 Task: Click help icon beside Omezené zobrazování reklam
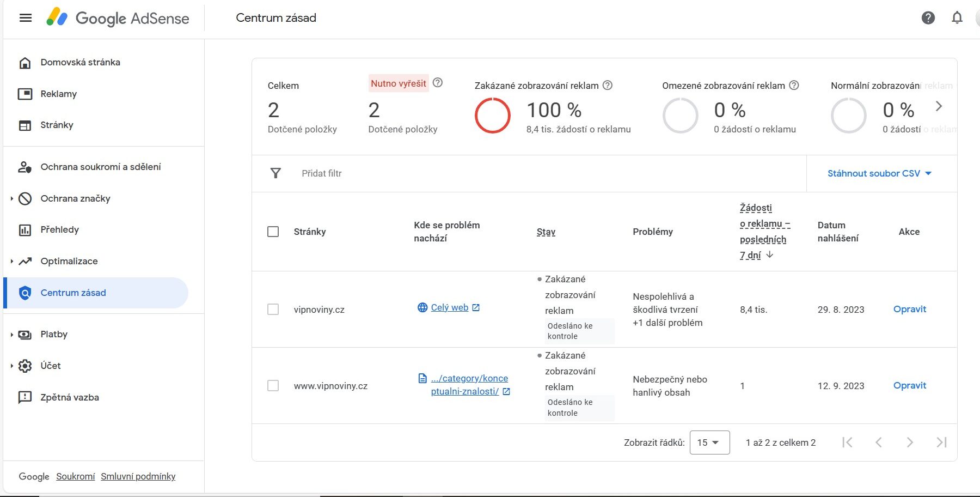click(794, 86)
